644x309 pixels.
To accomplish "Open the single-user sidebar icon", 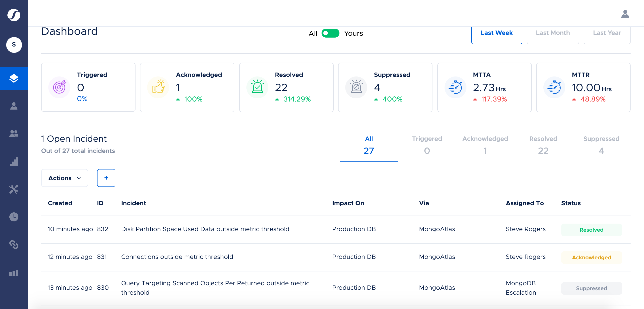I will (14, 106).
